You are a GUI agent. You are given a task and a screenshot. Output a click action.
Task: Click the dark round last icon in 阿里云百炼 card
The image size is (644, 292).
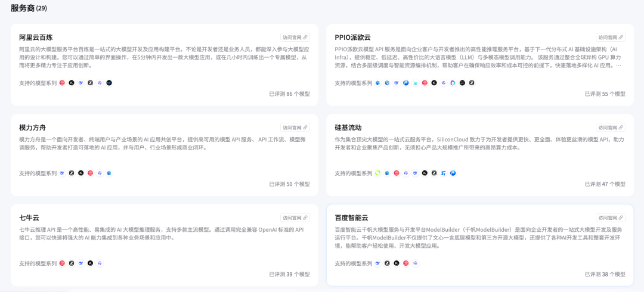[x=109, y=83]
